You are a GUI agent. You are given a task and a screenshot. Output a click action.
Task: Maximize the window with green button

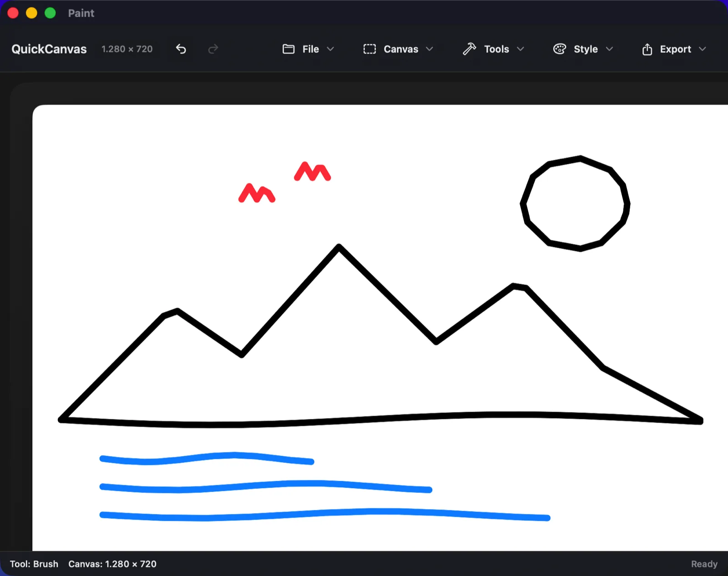pos(50,13)
